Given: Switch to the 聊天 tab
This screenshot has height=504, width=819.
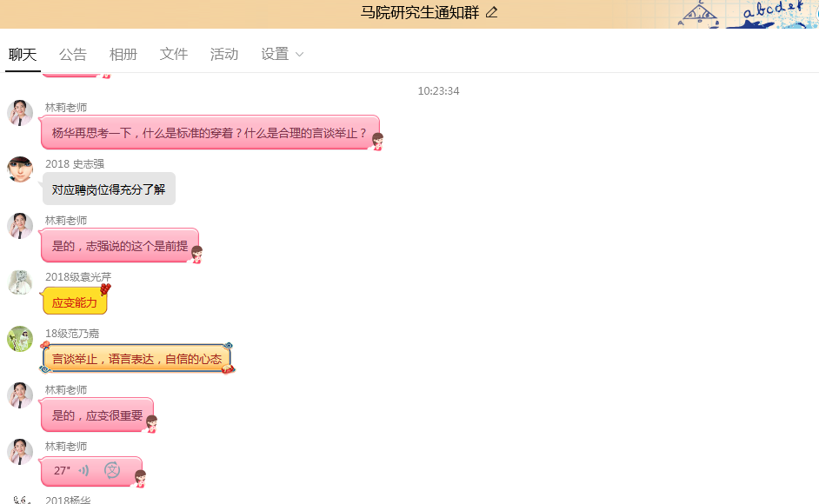Looking at the screenshot, I should [23, 54].
